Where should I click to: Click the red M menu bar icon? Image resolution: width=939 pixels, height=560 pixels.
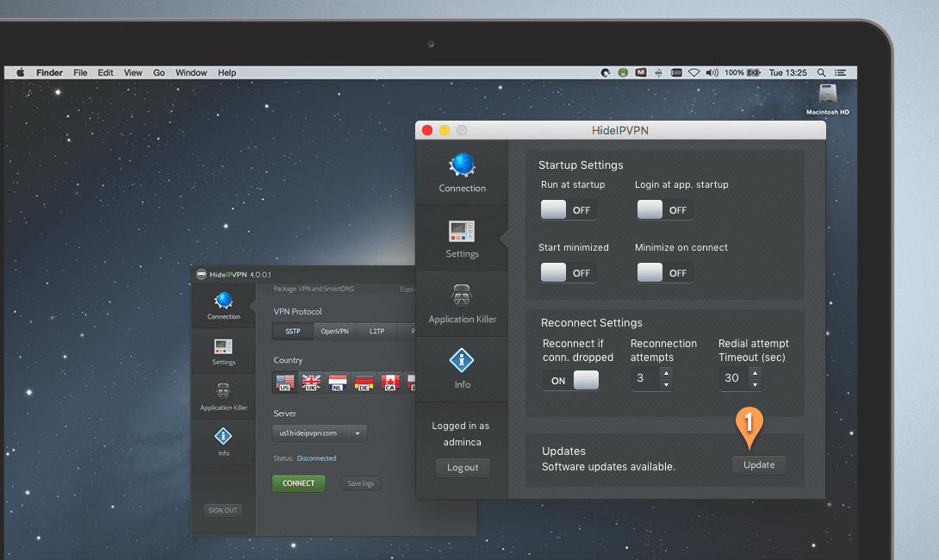coord(641,72)
